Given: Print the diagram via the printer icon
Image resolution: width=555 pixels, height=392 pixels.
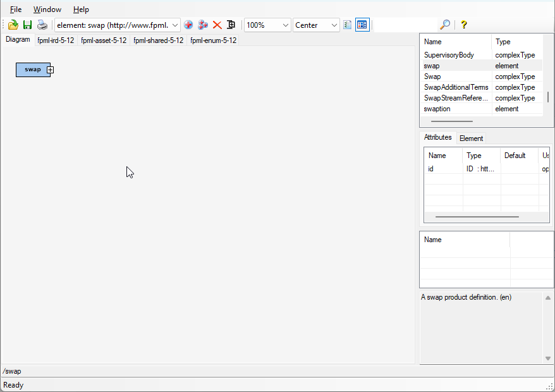Looking at the screenshot, I should click(42, 25).
